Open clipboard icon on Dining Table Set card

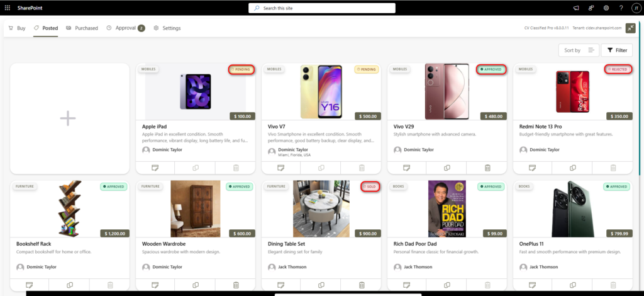click(362, 285)
